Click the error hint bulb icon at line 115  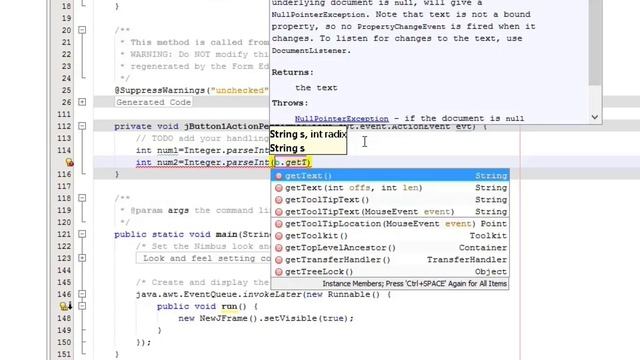(x=69, y=162)
